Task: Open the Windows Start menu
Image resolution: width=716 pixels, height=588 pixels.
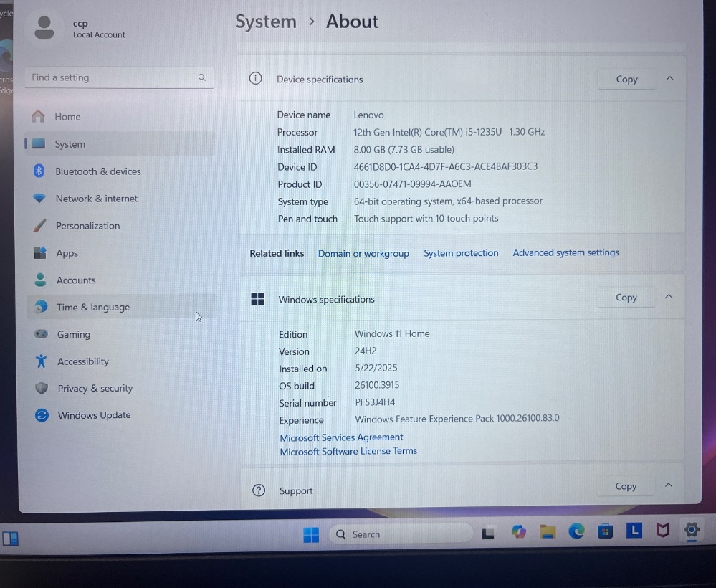Action: (x=312, y=534)
